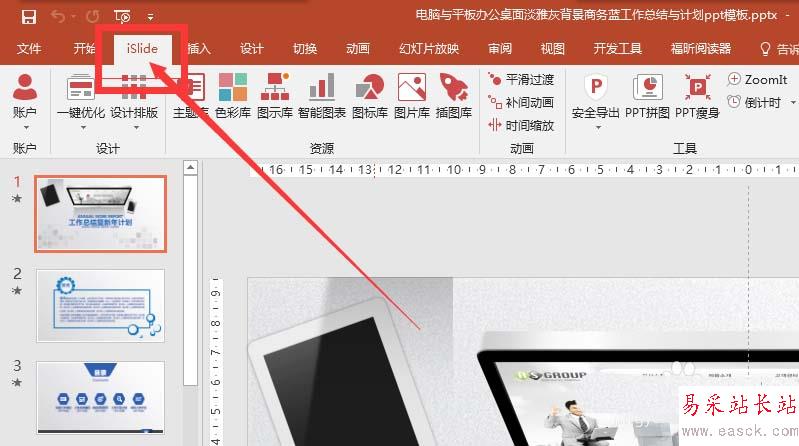Click the animation star beside slide 2

(17, 291)
